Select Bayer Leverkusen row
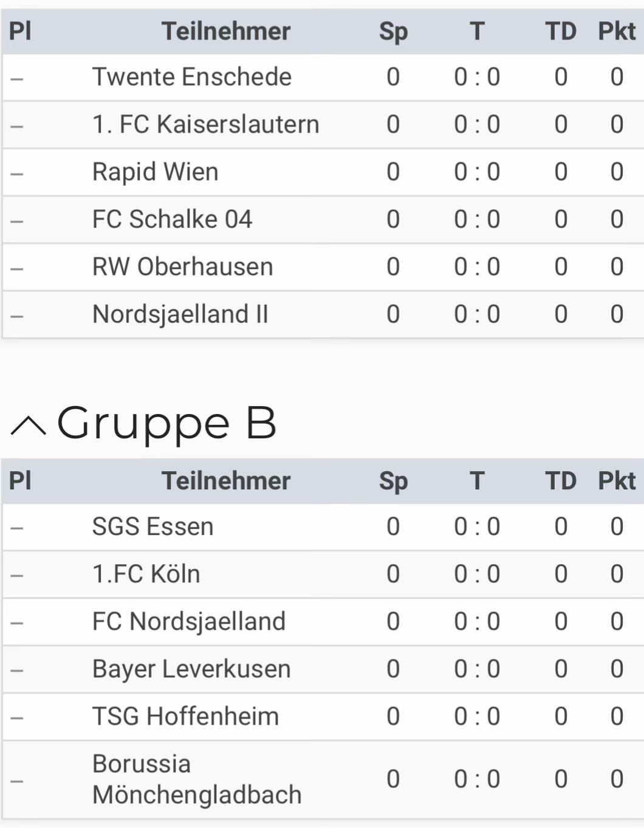 [323, 669]
